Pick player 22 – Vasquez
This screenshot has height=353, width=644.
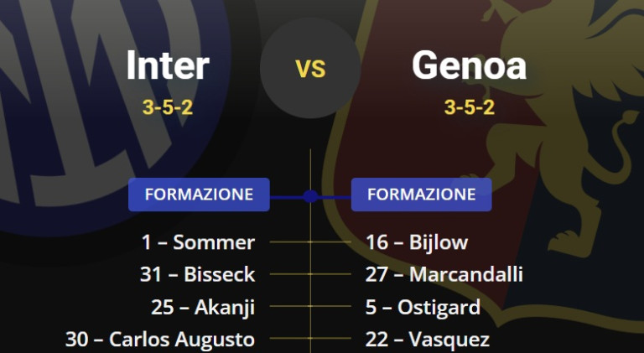(x=428, y=340)
